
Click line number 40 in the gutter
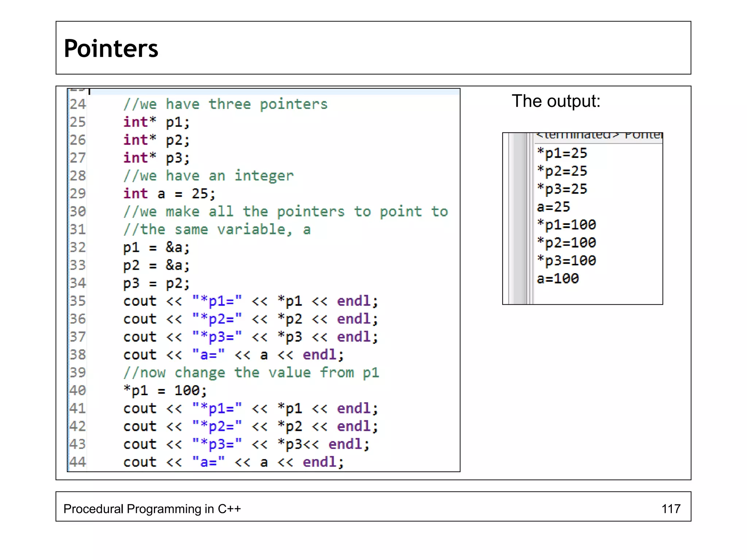point(78,390)
